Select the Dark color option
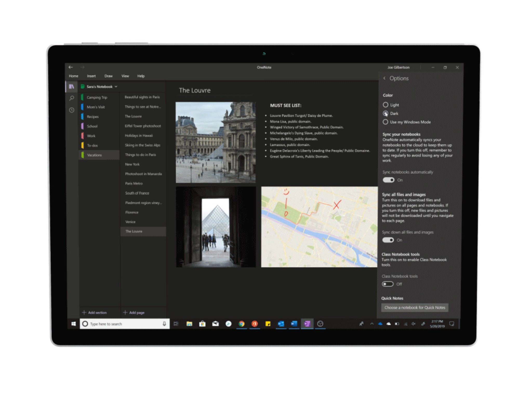Image resolution: width=532 pixels, height=399 pixels. click(385, 113)
